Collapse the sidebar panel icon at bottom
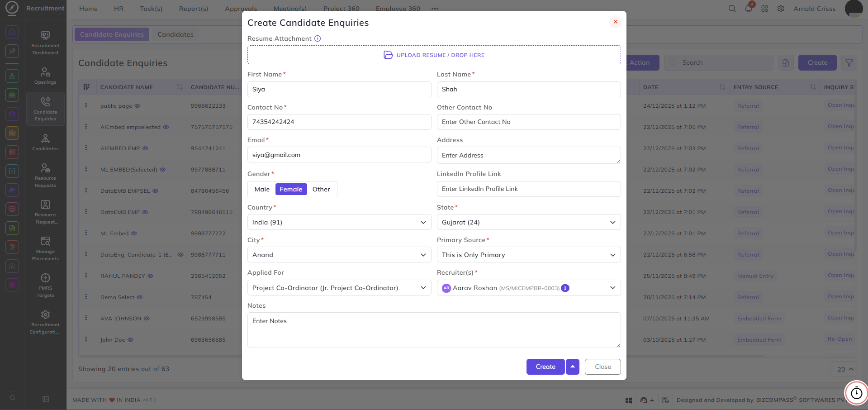 (46, 399)
